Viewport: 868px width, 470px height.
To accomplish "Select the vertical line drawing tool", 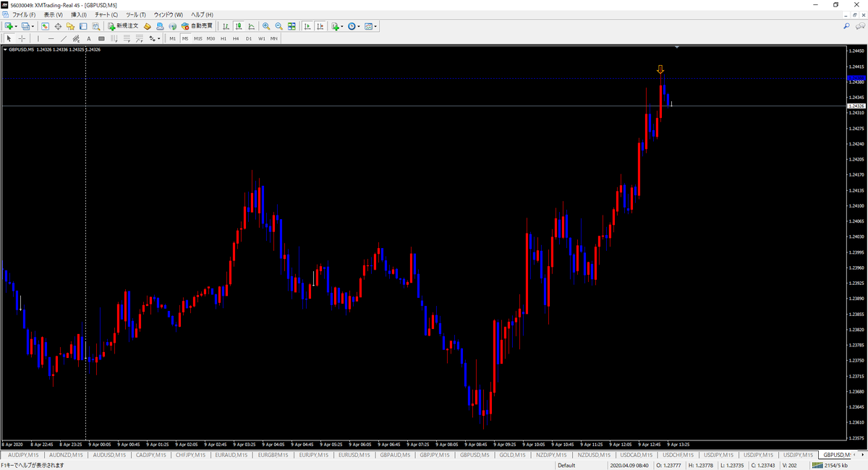I will click(38, 38).
